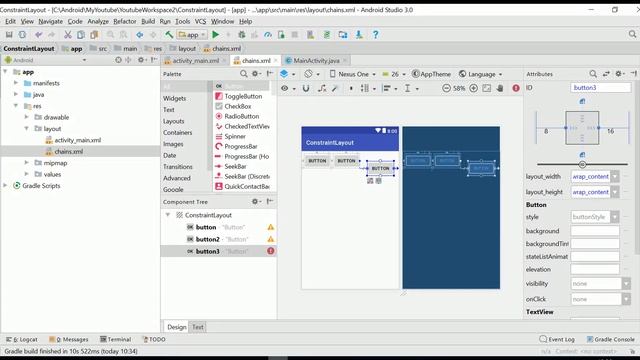Open layout_height dropdown arrow
This screenshot has height=360, width=640.
(615, 192)
